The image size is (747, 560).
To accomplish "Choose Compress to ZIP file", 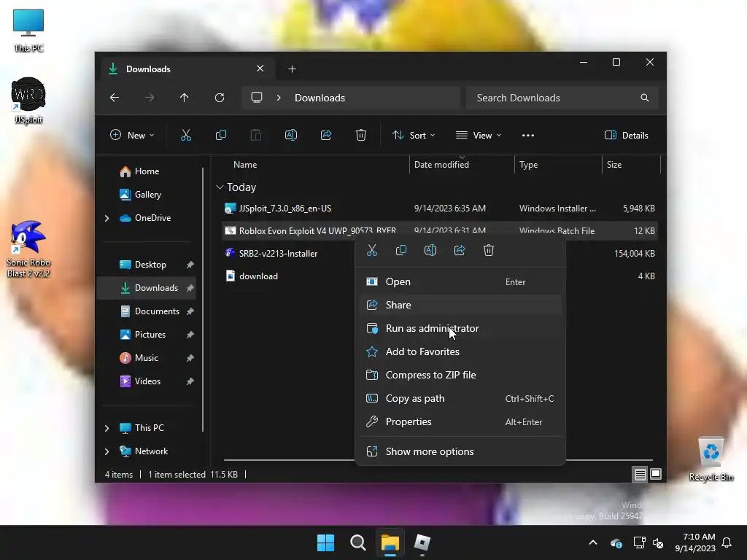I will 460,376.
